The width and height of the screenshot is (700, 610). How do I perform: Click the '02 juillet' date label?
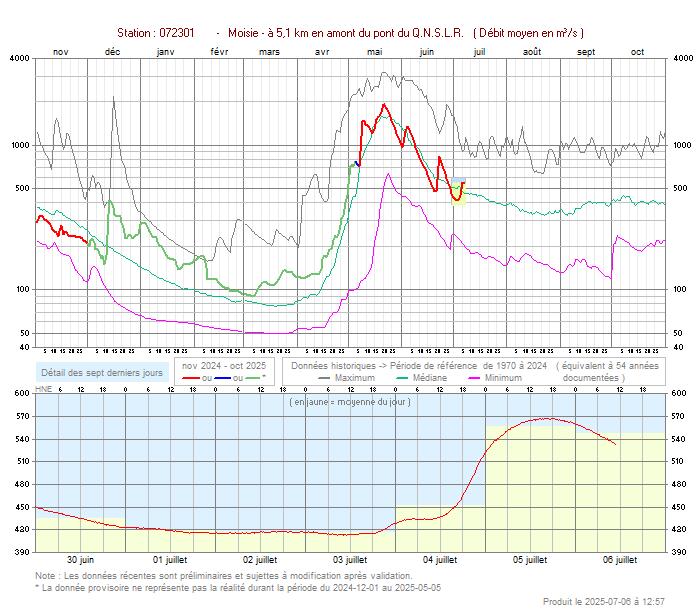[260, 560]
